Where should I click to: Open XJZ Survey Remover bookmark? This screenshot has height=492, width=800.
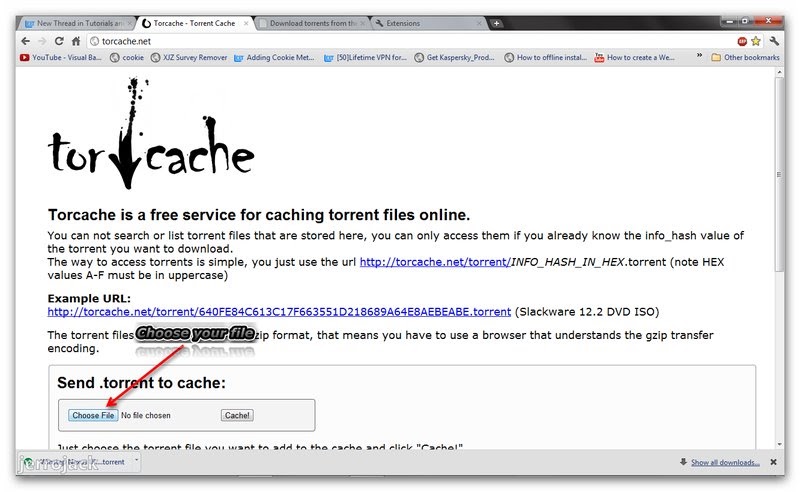[189, 58]
